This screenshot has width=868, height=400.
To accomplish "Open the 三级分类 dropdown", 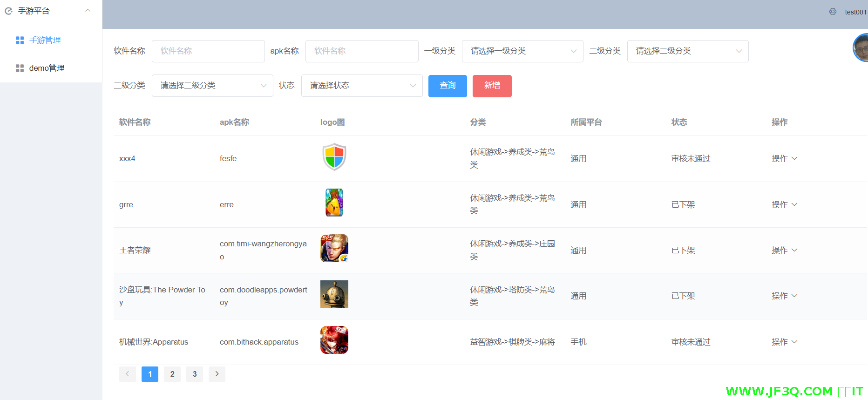I will coord(212,86).
